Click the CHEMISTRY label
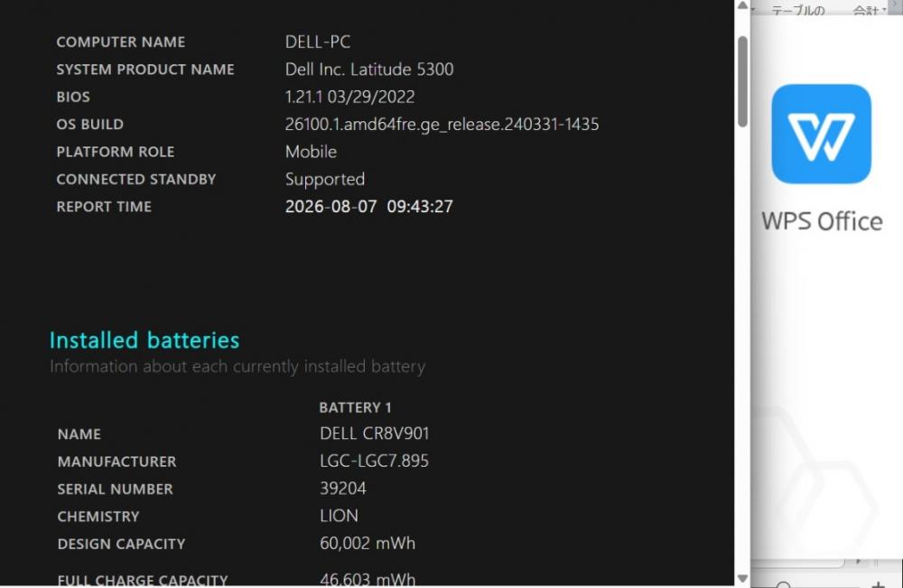The height and width of the screenshot is (588, 903). (x=98, y=517)
